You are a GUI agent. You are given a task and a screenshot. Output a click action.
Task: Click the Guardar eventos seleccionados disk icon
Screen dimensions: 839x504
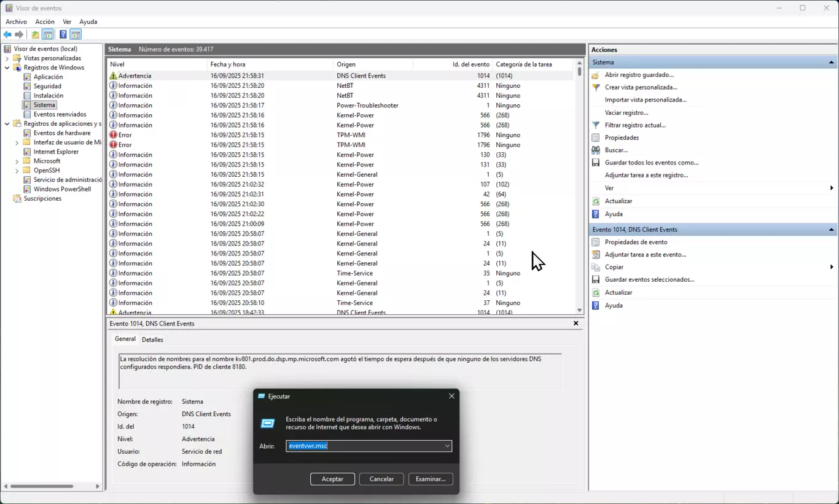pyautogui.click(x=595, y=279)
